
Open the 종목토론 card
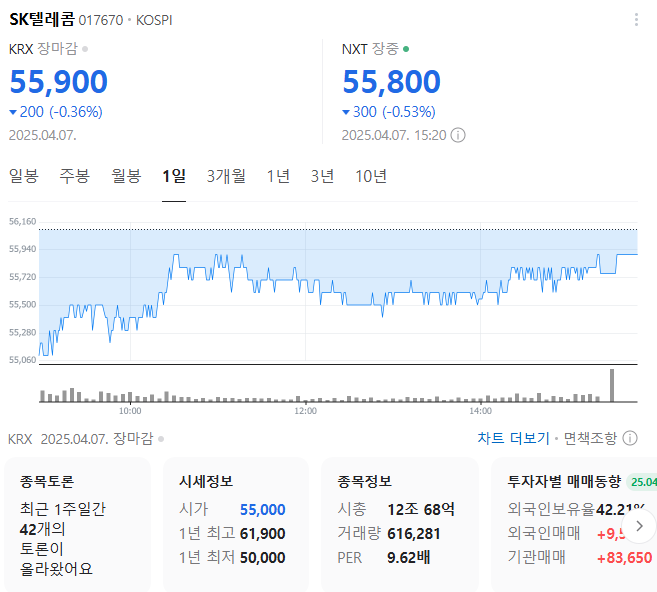77,525
